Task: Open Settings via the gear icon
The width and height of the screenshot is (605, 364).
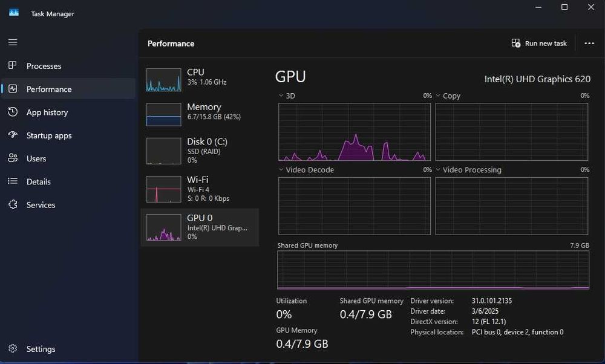Action: tap(13, 349)
